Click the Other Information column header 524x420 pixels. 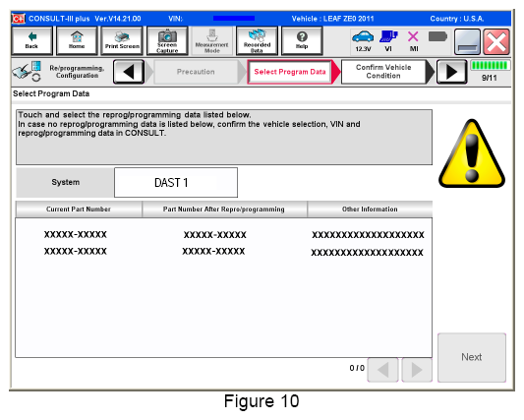(370, 210)
